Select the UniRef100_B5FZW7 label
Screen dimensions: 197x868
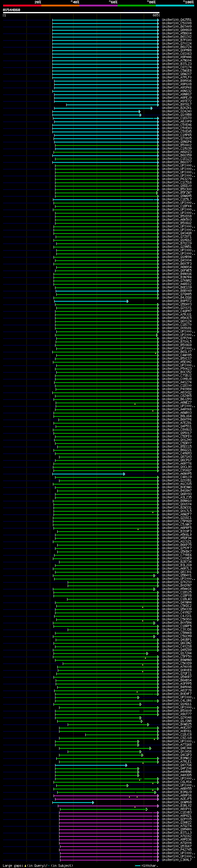[x=177, y=192]
